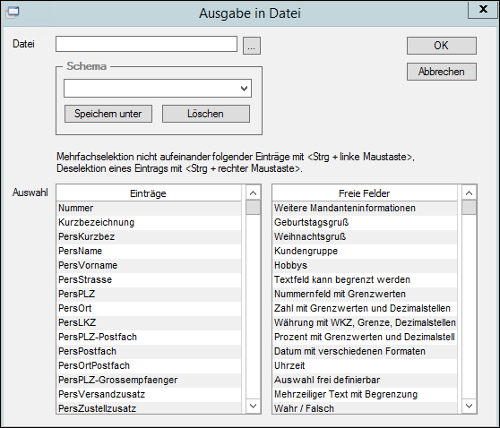Select Prozent mit Grenzwerten free field
500x428 pixels.
[365, 337]
